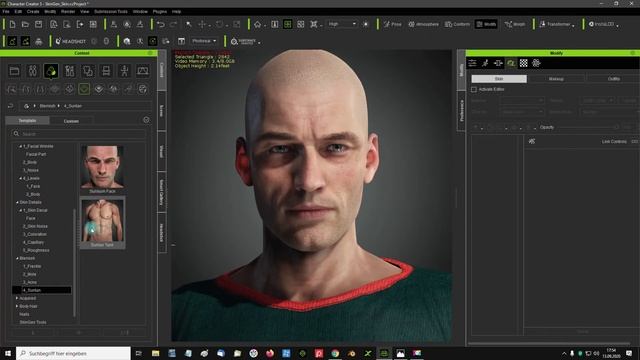Click the New Project icon

point(12,24)
